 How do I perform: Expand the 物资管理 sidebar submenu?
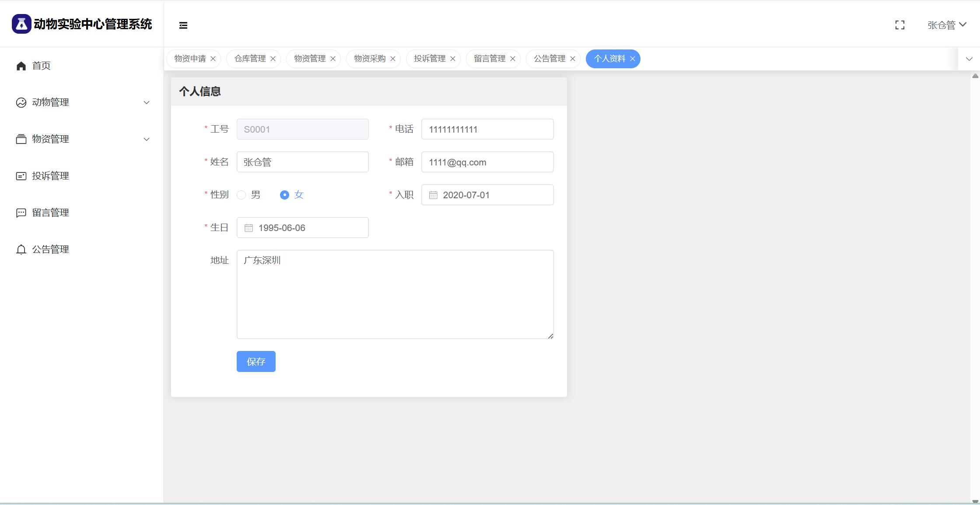pos(147,139)
